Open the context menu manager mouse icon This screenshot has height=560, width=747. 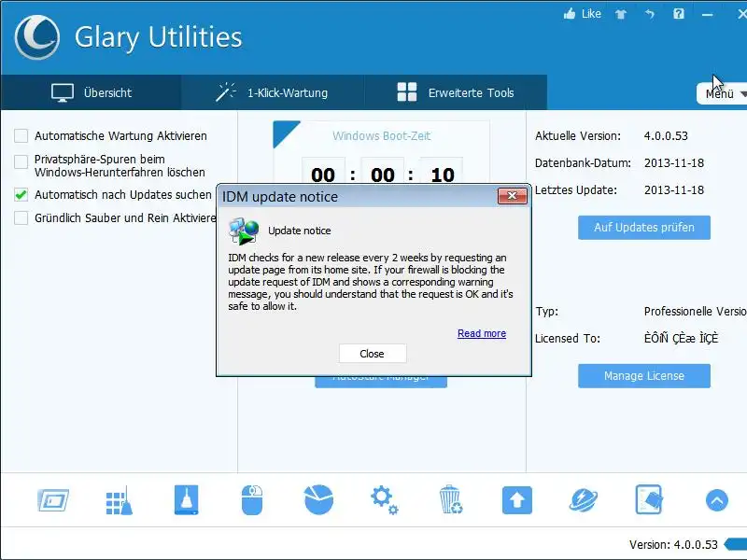252,500
